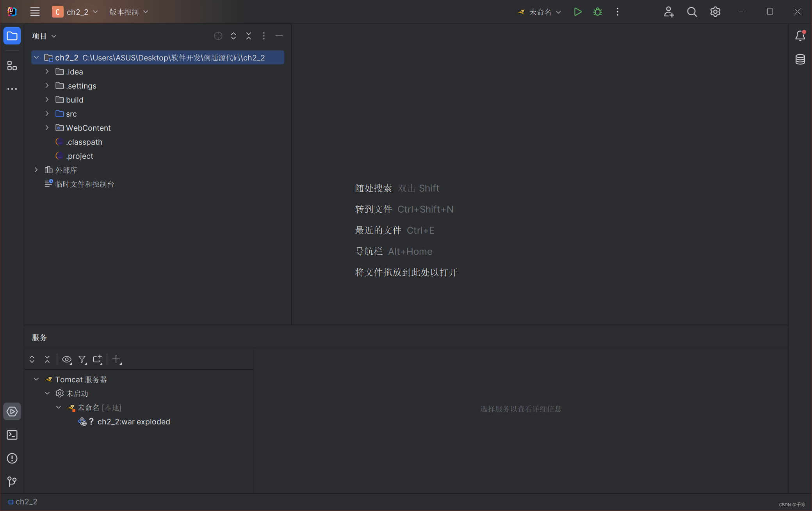Toggle the Services tool window button
This screenshot has width=812, height=511.
coord(12,412)
